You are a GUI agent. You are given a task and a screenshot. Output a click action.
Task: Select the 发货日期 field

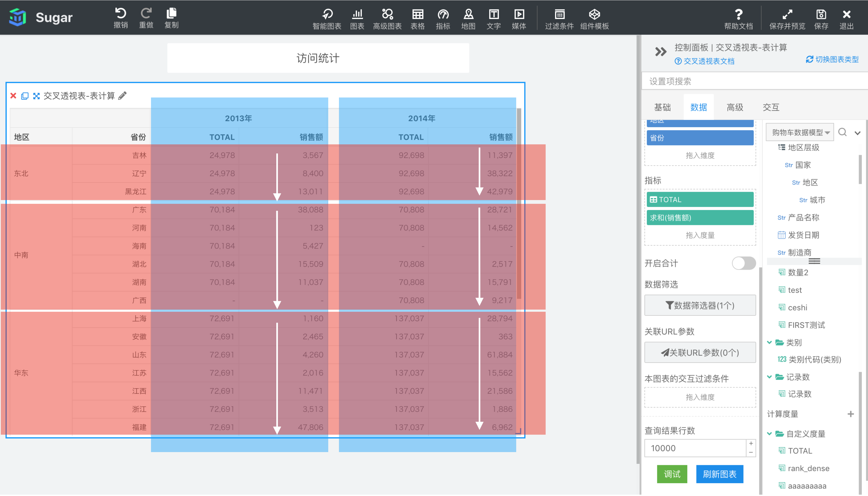click(798, 235)
